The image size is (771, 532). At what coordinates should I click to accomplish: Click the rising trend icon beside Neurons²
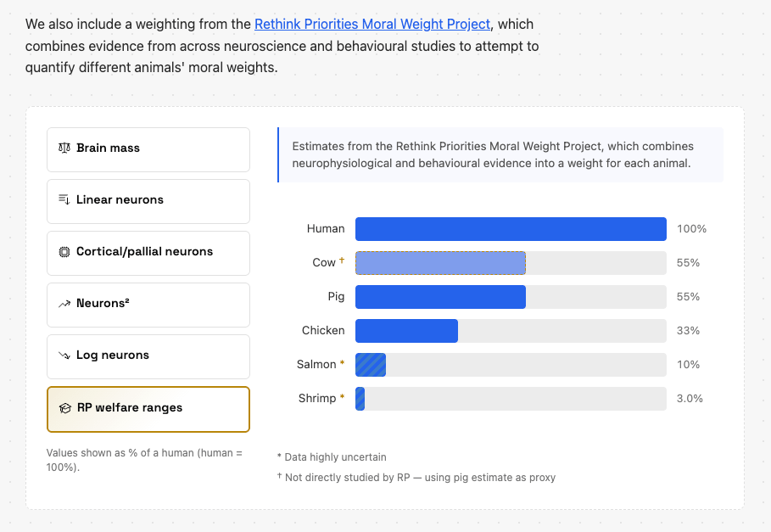coord(64,304)
